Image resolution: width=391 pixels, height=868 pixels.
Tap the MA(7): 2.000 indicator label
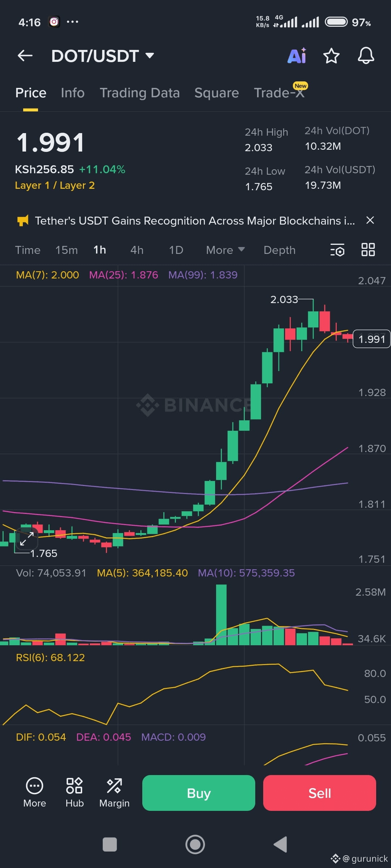point(47,275)
